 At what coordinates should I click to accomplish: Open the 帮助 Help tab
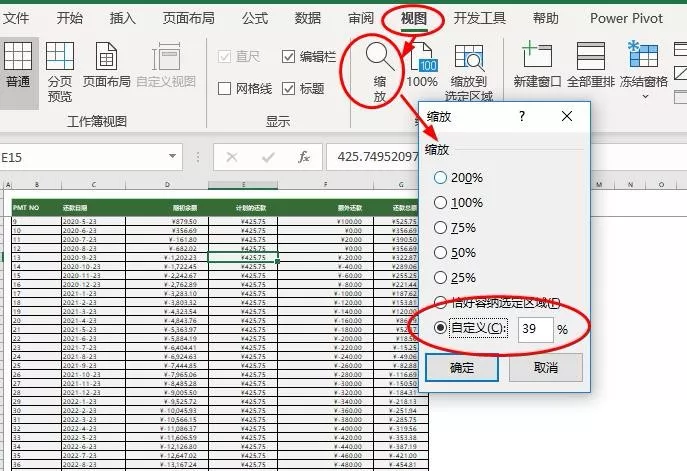[545, 18]
